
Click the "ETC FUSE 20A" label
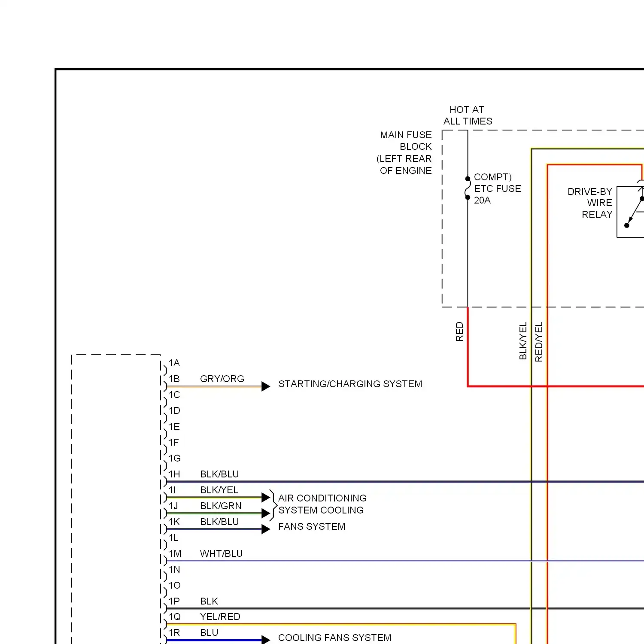(498, 194)
